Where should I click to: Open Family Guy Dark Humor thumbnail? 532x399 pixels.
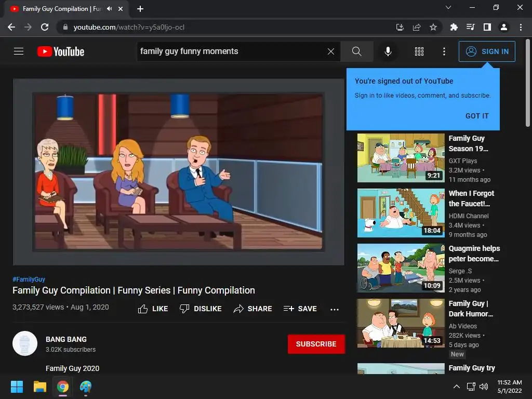(401, 323)
